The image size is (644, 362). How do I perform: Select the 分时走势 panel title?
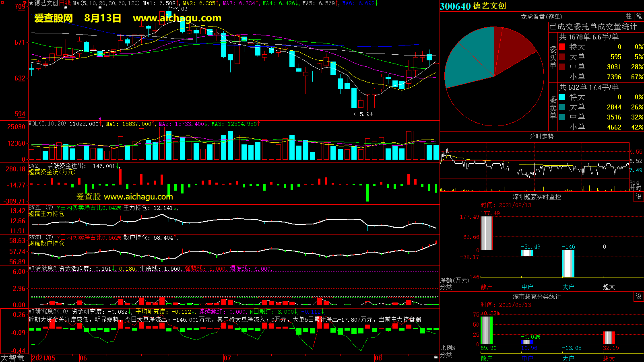coord(541,136)
